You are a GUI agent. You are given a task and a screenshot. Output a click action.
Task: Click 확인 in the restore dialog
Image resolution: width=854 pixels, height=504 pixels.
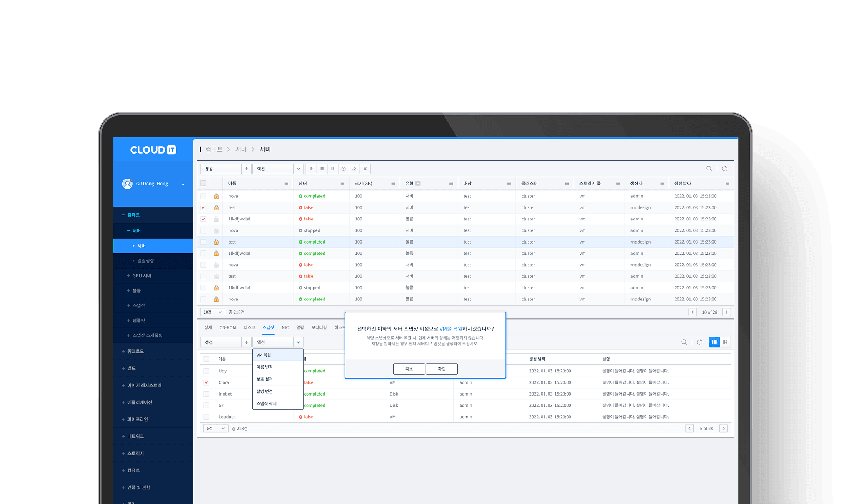(x=442, y=369)
